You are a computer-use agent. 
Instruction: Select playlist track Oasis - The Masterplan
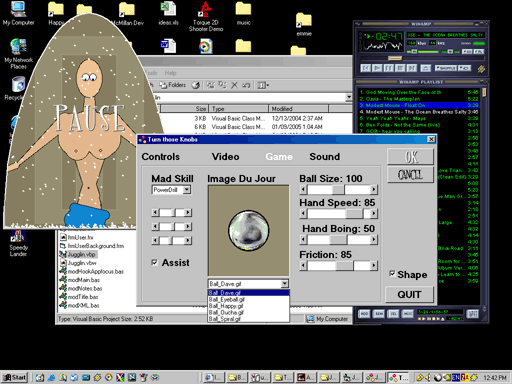pyautogui.click(x=418, y=99)
